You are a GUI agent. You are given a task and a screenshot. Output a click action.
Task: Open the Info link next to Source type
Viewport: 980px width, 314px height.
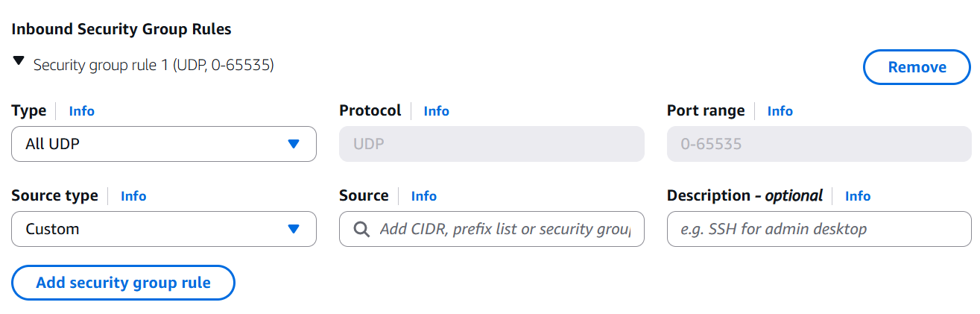tap(133, 196)
